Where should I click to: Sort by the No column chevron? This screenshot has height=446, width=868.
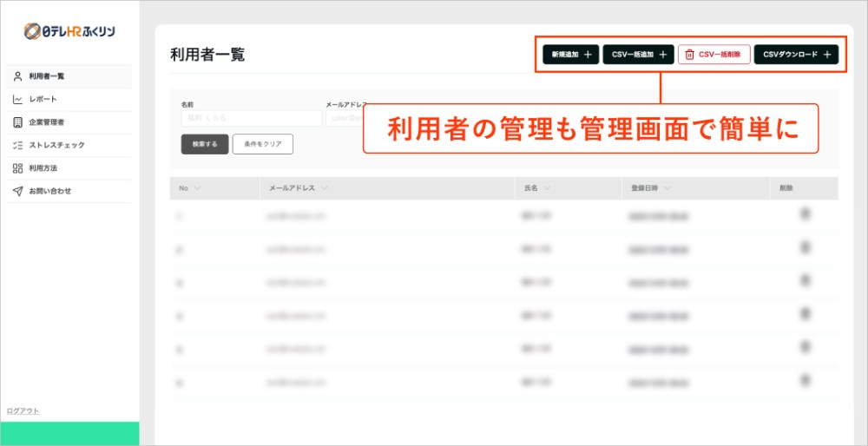[197, 188]
